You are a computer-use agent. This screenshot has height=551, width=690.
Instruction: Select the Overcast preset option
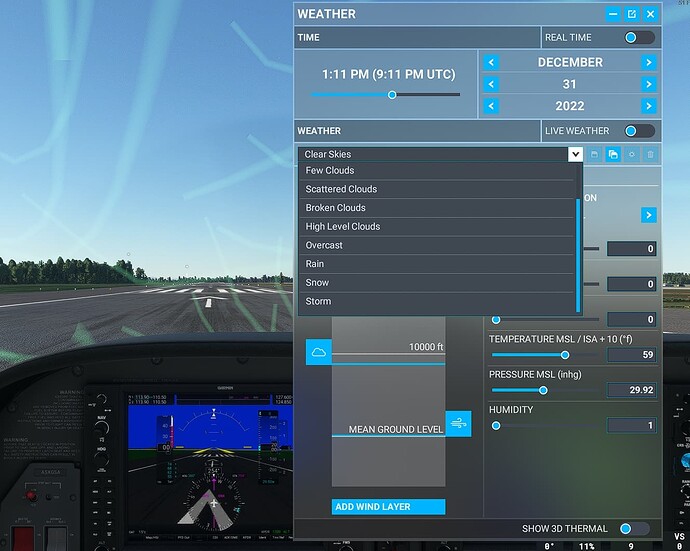point(324,245)
